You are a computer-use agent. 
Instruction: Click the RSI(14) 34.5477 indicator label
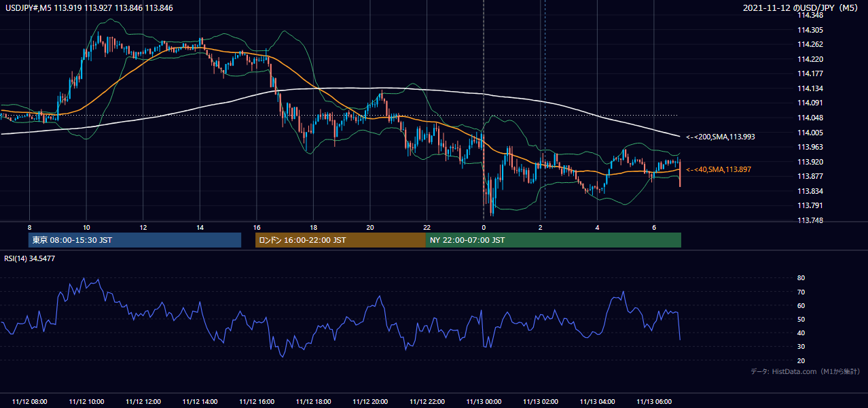point(30,258)
